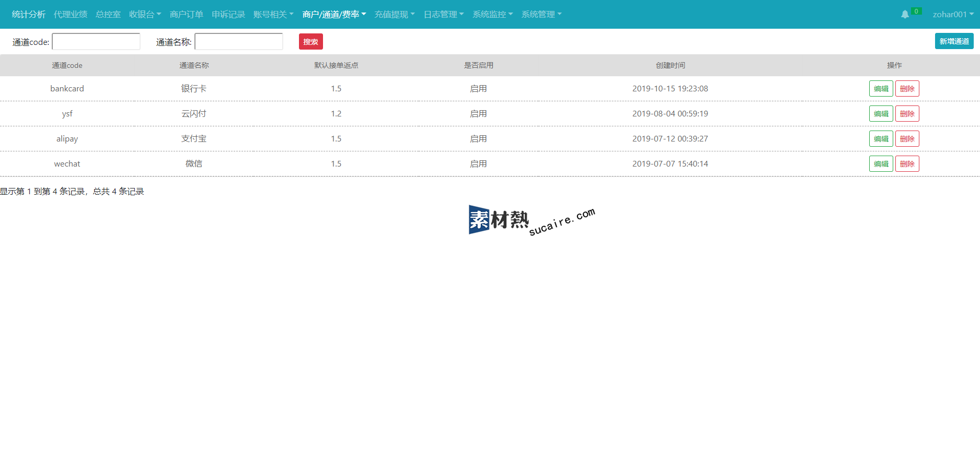
Task: Click the 2019-08-04 00:59:19 timestamp
Action: 670,114
